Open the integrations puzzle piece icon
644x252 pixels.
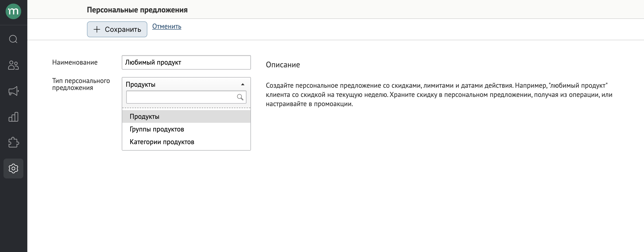13,142
